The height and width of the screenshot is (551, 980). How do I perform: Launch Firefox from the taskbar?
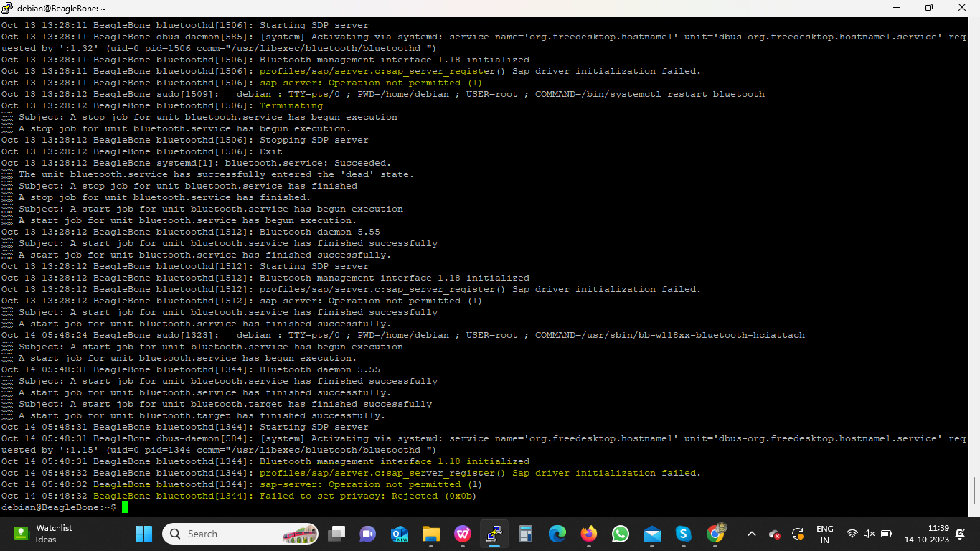589,534
